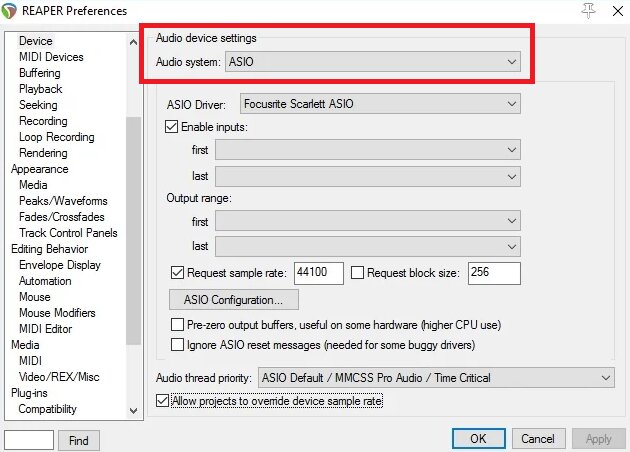
Task: Click the block size field showing 256
Action: 494,273
